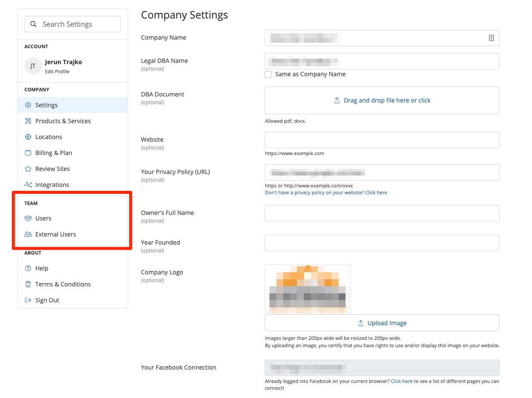Screen dimensions: 532x398
Task: Click the Locations globe icon
Action: coord(28,137)
